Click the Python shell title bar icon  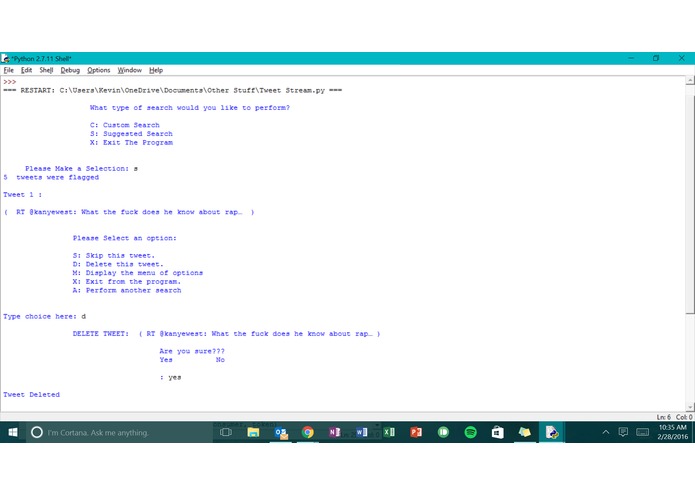(x=5, y=58)
